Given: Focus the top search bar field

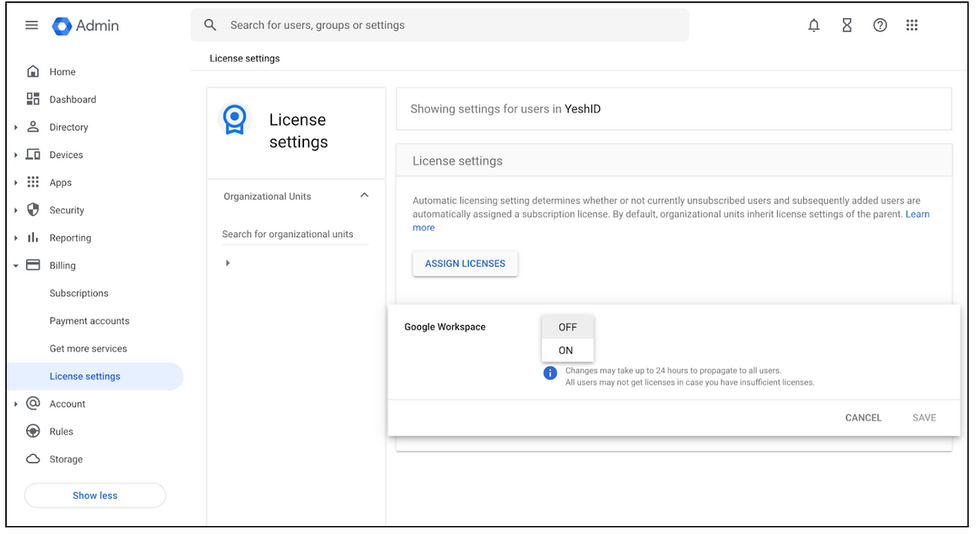Looking at the screenshot, I should (440, 25).
